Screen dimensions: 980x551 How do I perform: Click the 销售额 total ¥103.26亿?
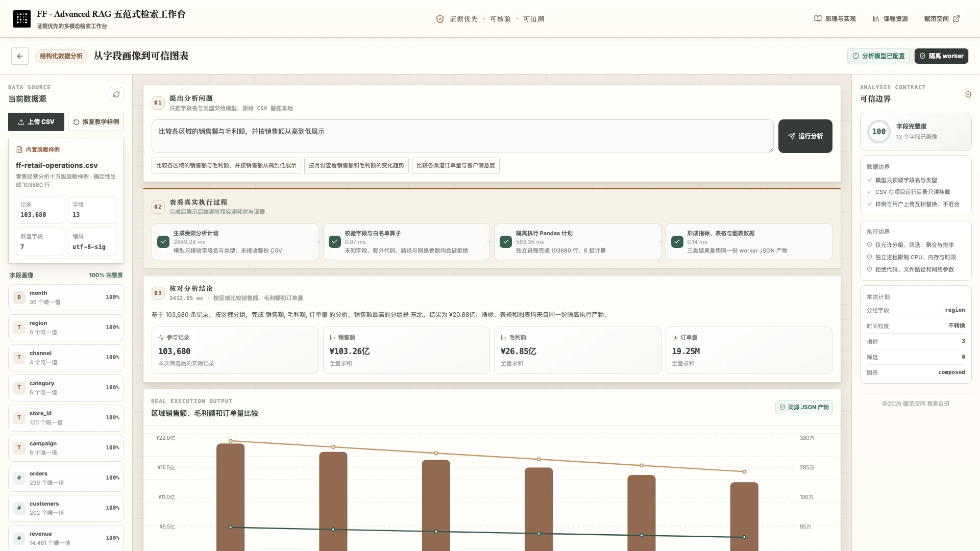(350, 351)
